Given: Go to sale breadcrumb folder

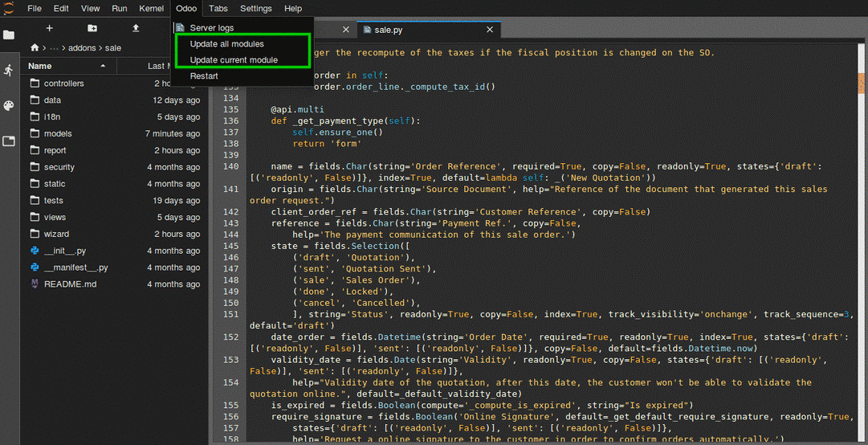Looking at the screenshot, I should pyautogui.click(x=113, y=47).
